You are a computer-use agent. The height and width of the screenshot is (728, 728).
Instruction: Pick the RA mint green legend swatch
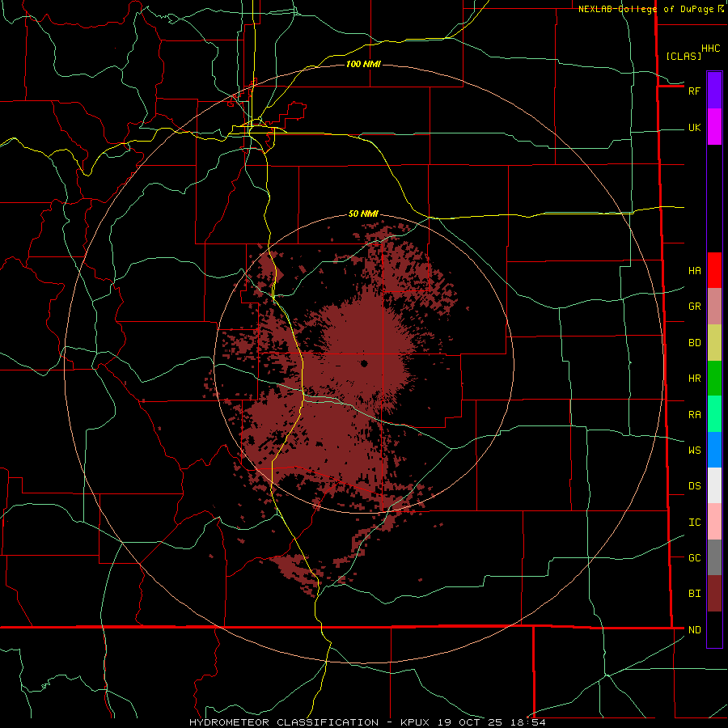tap(714, 414)
